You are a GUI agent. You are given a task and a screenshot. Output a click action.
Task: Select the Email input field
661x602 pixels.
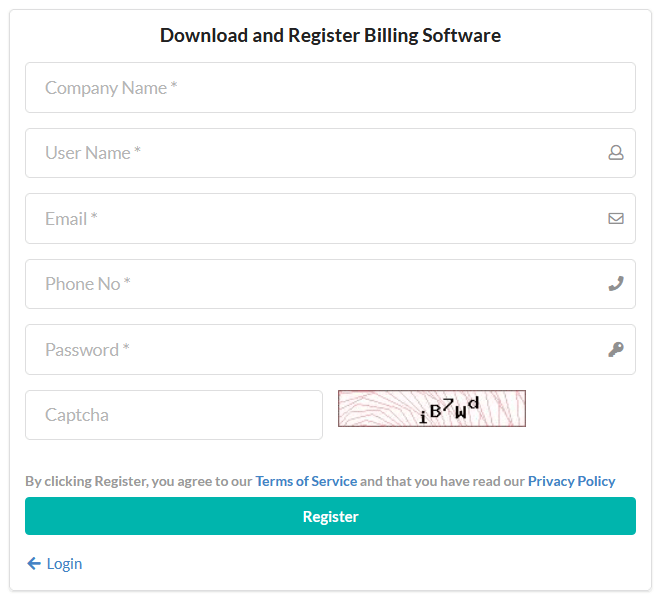(x=330, y=218)
